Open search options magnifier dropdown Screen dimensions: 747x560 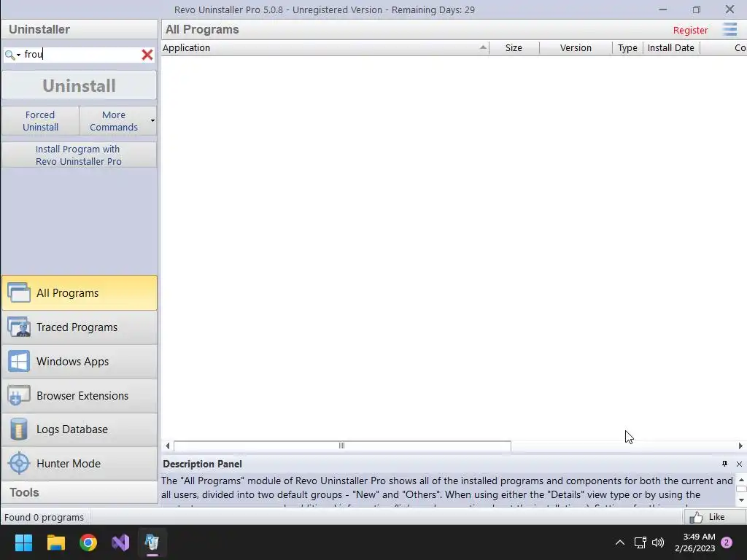click(12, 55)
